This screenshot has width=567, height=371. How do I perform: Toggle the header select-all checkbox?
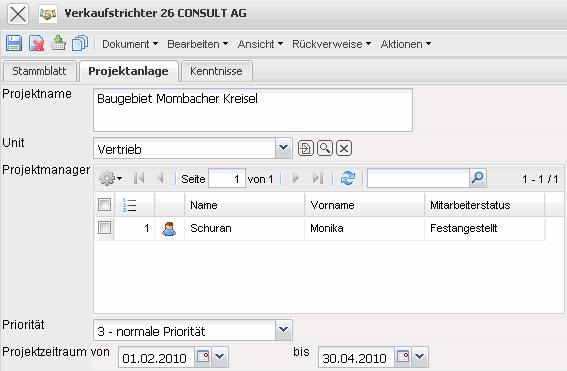[x=105, y=205]
